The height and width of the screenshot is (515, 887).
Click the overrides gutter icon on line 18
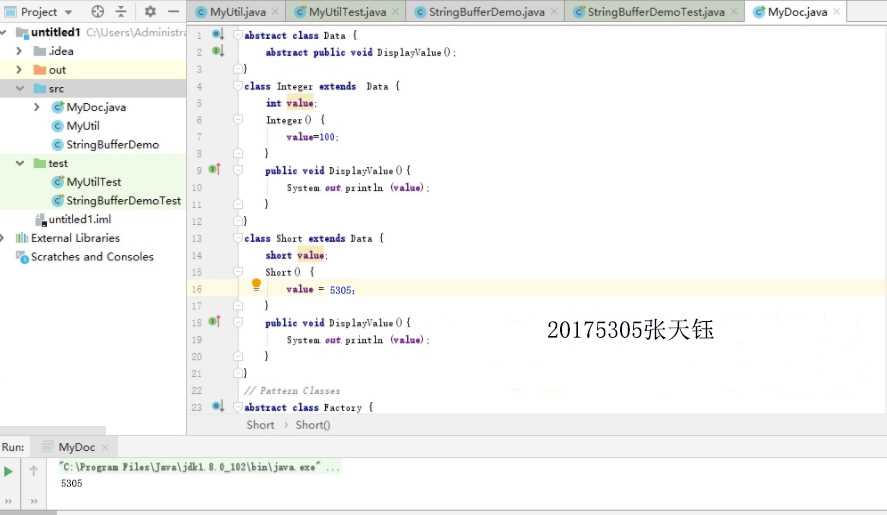[214, 321]
